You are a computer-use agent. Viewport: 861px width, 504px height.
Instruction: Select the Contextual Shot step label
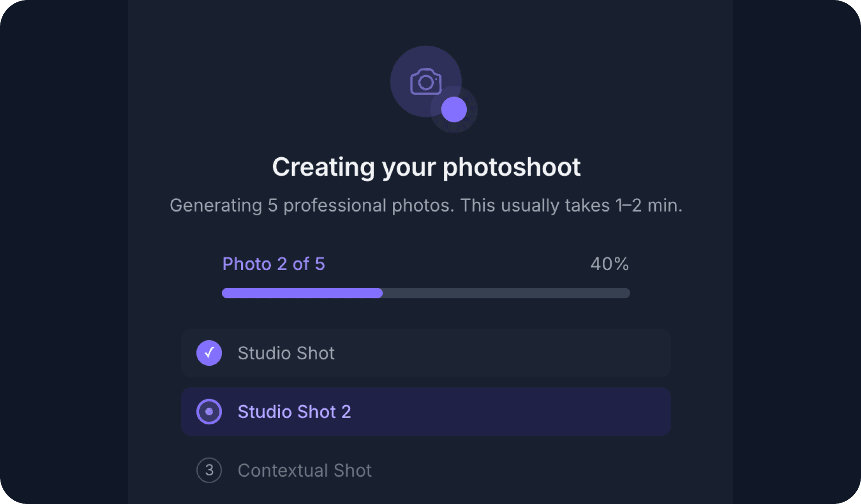[x=305, y=470]
